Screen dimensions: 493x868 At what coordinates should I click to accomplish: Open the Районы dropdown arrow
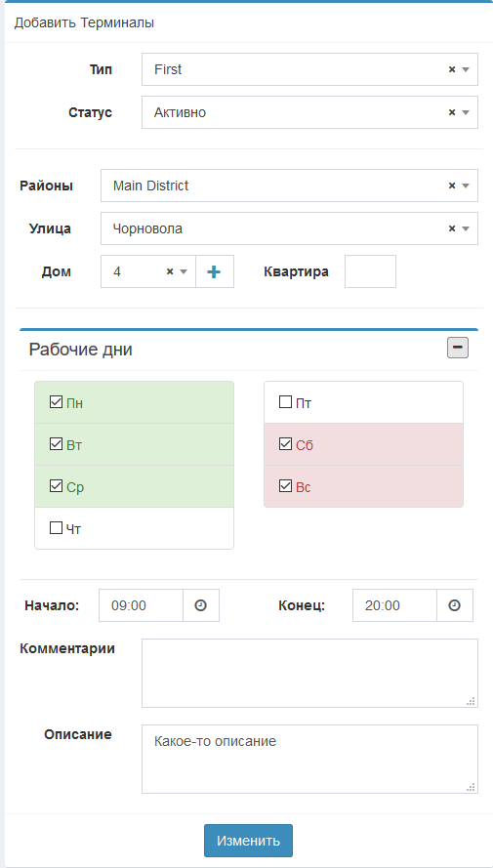[466, 186]
